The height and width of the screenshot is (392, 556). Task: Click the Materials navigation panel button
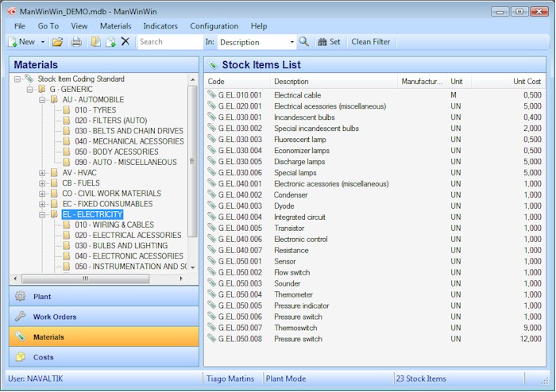tap(104, 336)
